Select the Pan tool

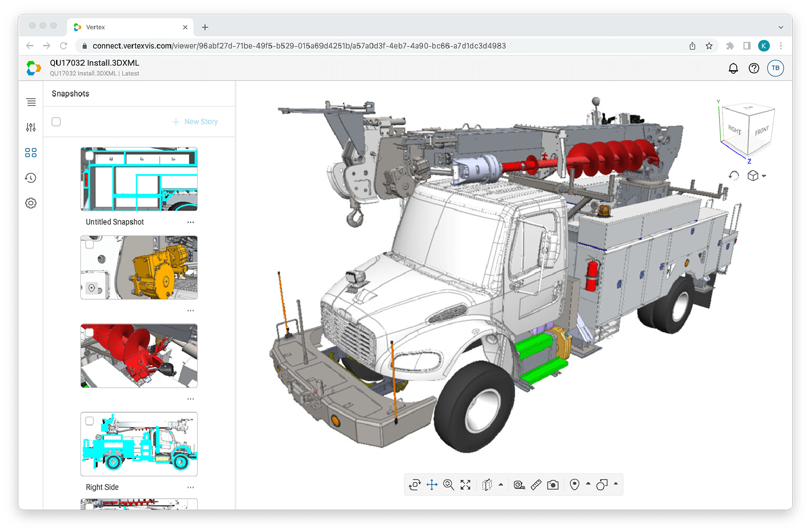(432, 485)
